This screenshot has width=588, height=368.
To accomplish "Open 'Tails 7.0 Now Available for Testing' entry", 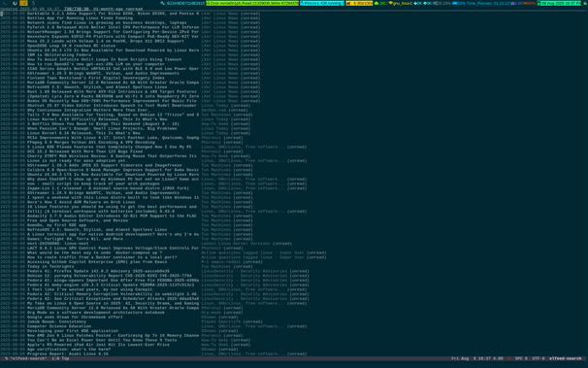I will [x=113, y=115].
